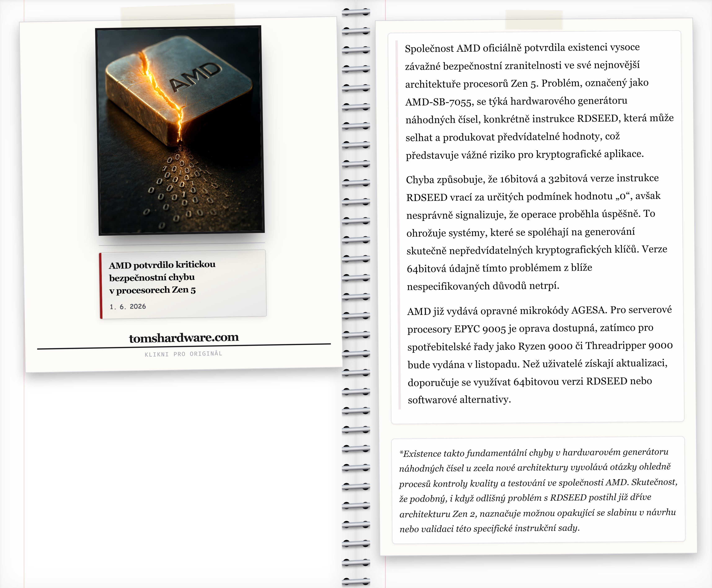This screenshot has width=712, height=588.
Task: Click the italic note starting '*Existence takto fundamentální chyby'
Action: tap(538, 490)
